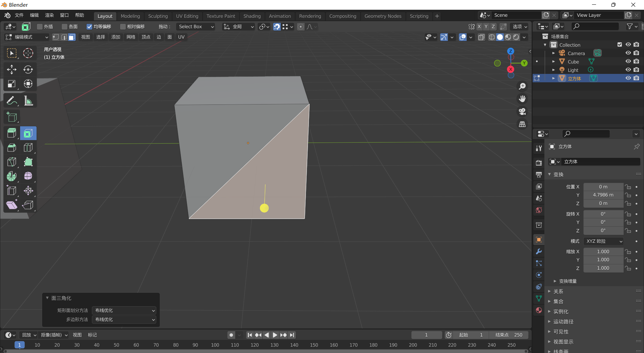Select the 3D Cursor tool
Screen dimensions: 644x353
[x=28, y=53]
